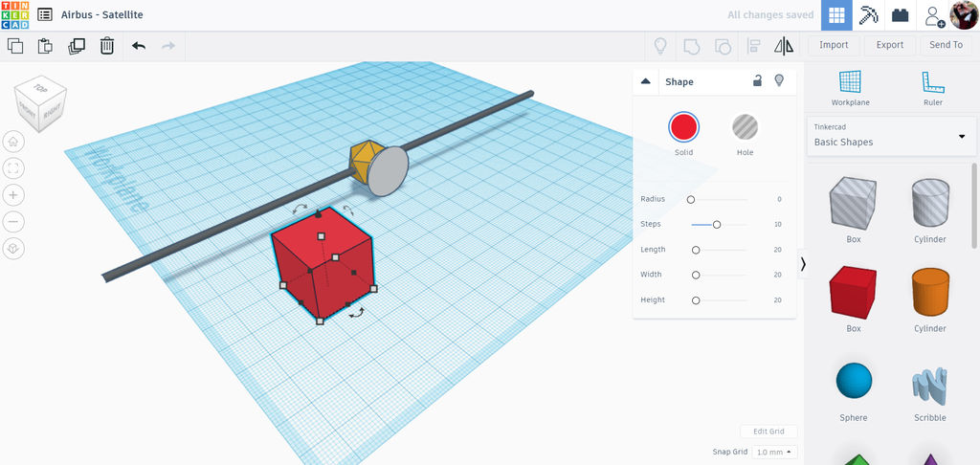
Task: Switch to 3D design grid view
Action: (836, 15)
